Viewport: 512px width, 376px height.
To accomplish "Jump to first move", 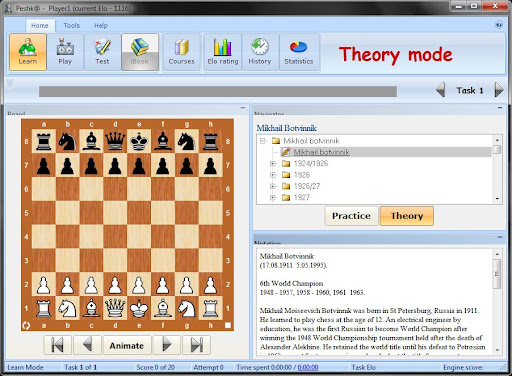I will tap(58, 345).
